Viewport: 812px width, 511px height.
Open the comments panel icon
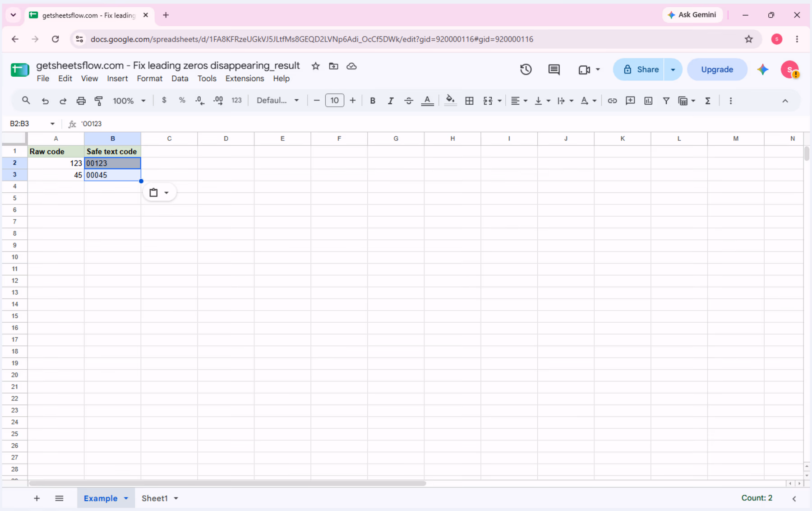pyautogui.click(x=554, y=70)
